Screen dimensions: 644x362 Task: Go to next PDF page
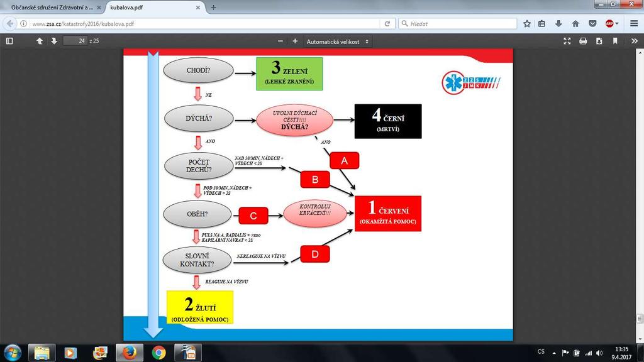[54, 41]
